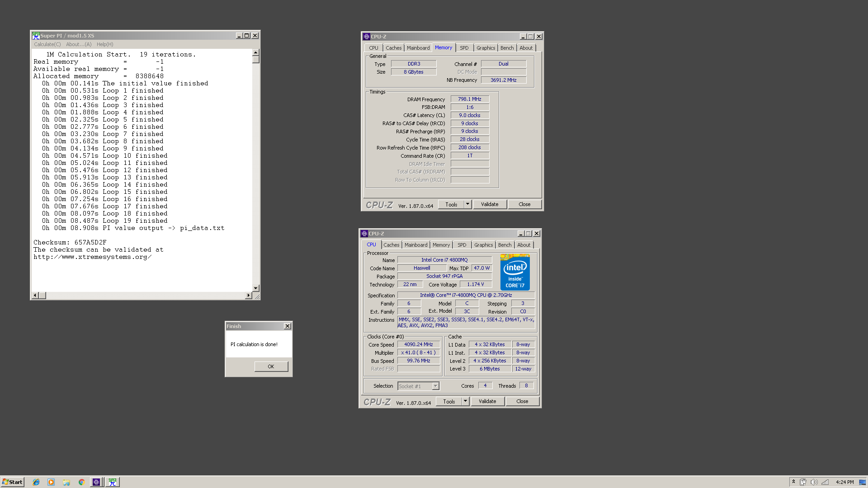This screenshot has height=488, width=868.
Task: Open the Calculate(C) menu in Super PI
Action: coord(47,44)
